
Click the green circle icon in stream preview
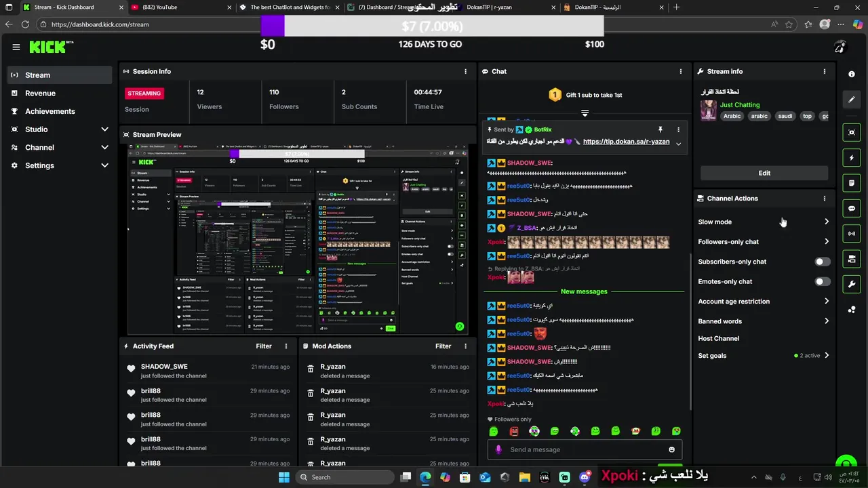[x=460, y=326]
